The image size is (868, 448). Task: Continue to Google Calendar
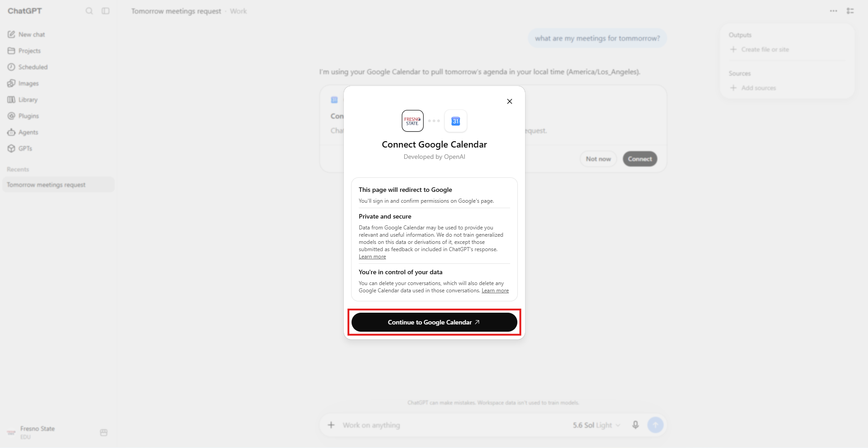pyautogui.click(x=434, y=322)
